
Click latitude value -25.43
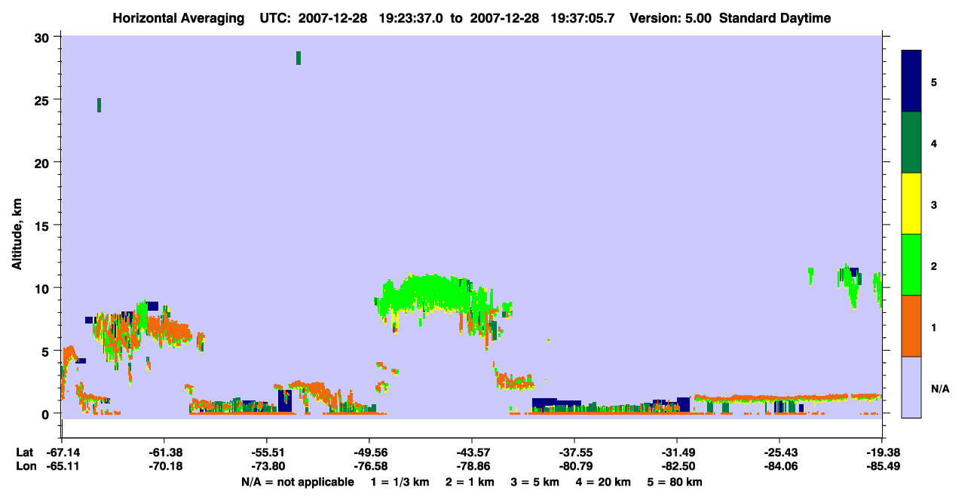pos(779,452)
